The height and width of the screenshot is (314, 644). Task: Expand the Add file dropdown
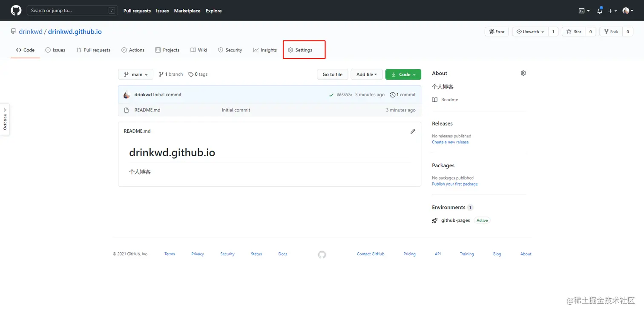pos(367,74)
